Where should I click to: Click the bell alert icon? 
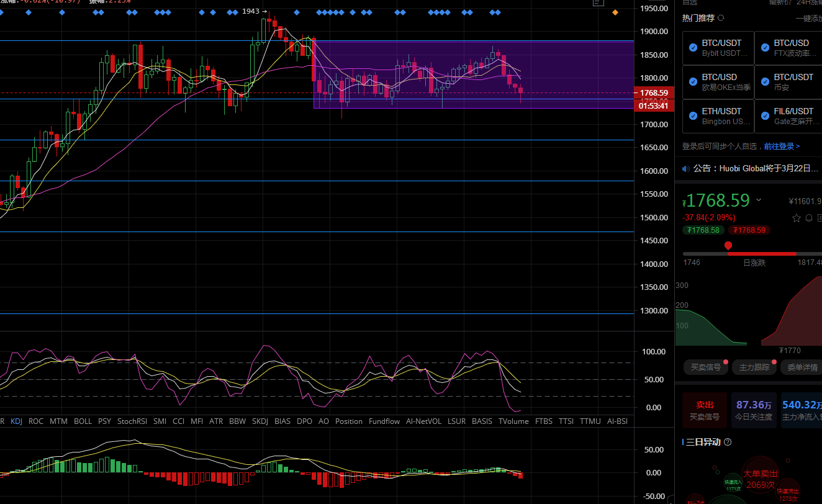(809, 218)
